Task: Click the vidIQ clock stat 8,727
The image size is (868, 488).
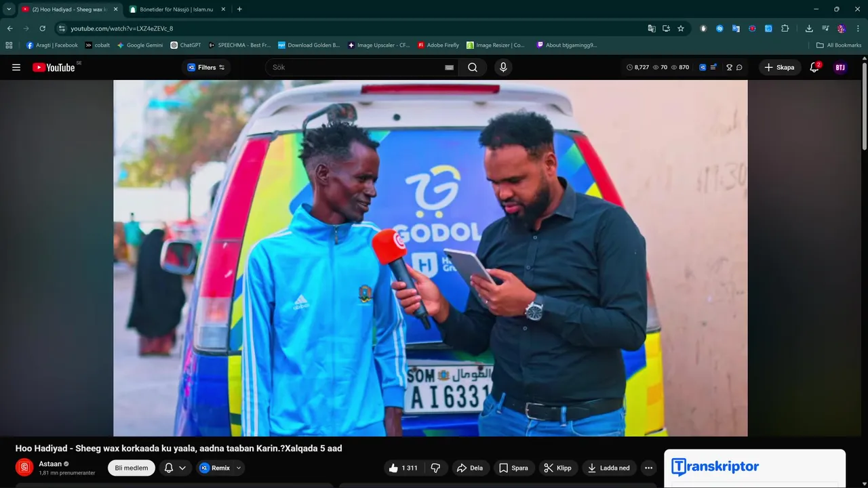Action: click(637, 67)
